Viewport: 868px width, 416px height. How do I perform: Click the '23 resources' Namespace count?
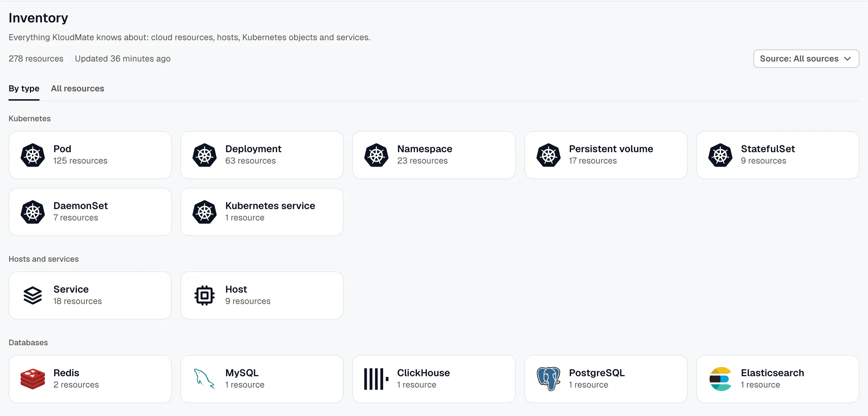[422, 161]
